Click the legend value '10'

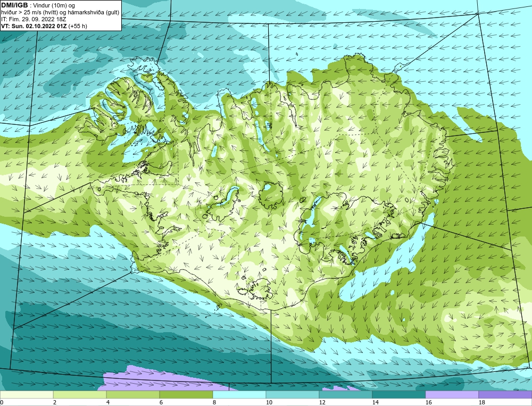[269, 402]
